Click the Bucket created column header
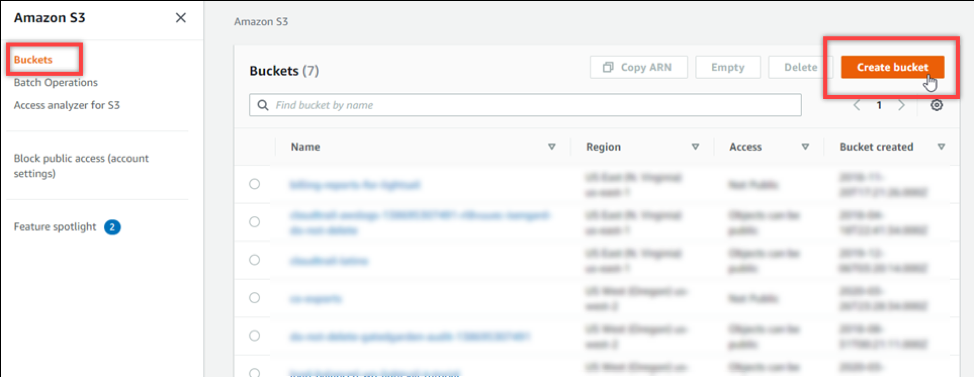Screen dimensions: 974x377 (x=876, y=147)
